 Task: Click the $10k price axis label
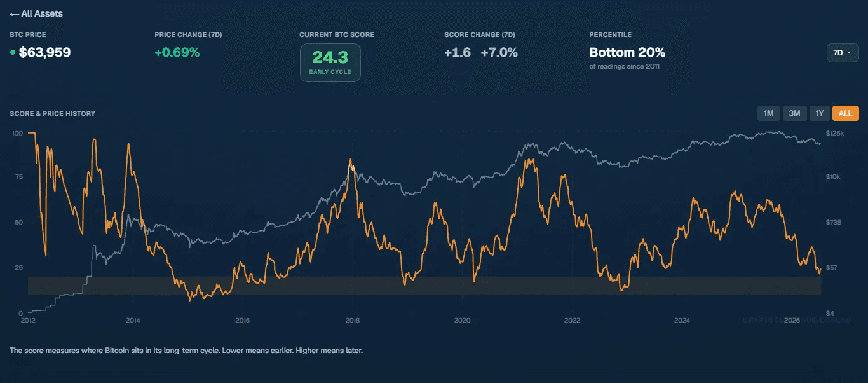point(833,178)
